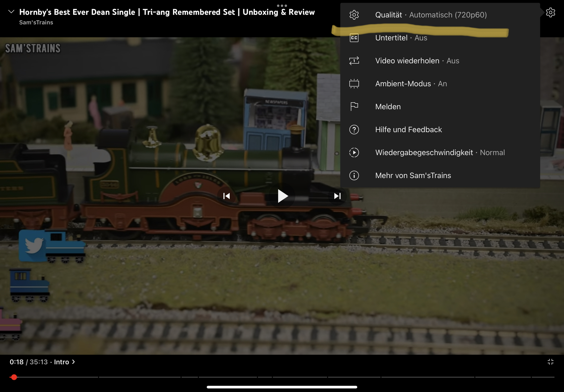Image resolution: width=564 pixels, height=392 pixels.
Task: Open the Intro chapter list
Action: 64,362
